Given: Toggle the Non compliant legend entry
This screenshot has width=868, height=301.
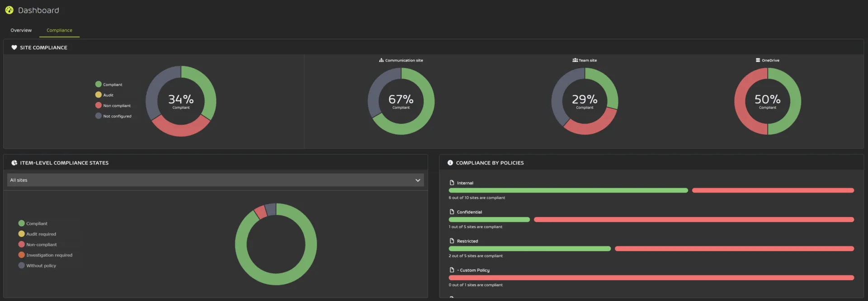Looking at the screenshot, I should point(113,106).
